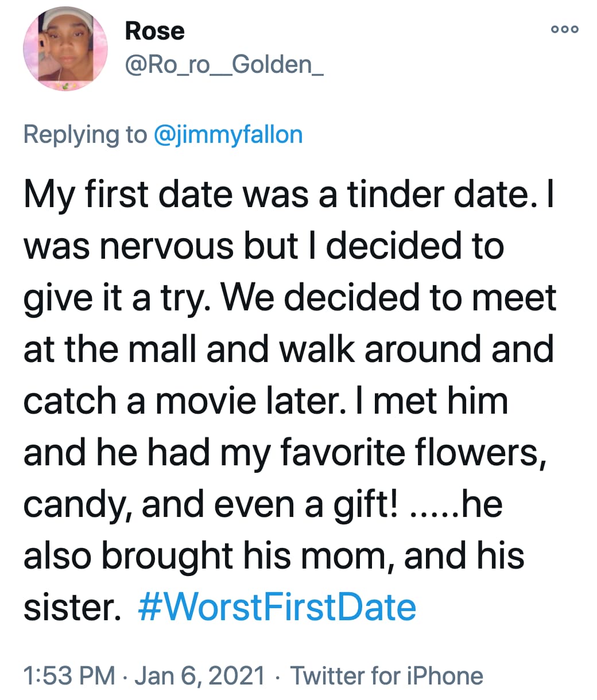Image resolution: width=597 pixels, height=700 pixels.
Task: Click Rose's profile picture avatar
Action: click(65, 50)
